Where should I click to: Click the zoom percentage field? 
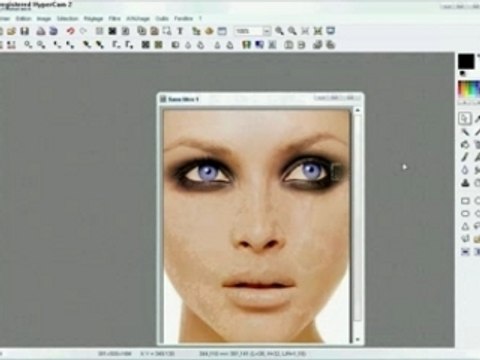(248, 31)
